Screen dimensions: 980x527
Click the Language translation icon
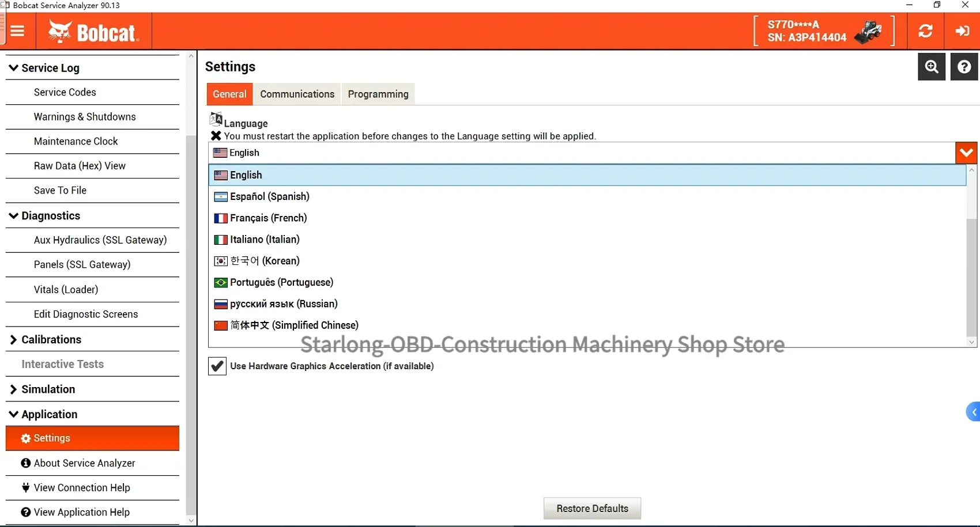click(x=216, y=119)
